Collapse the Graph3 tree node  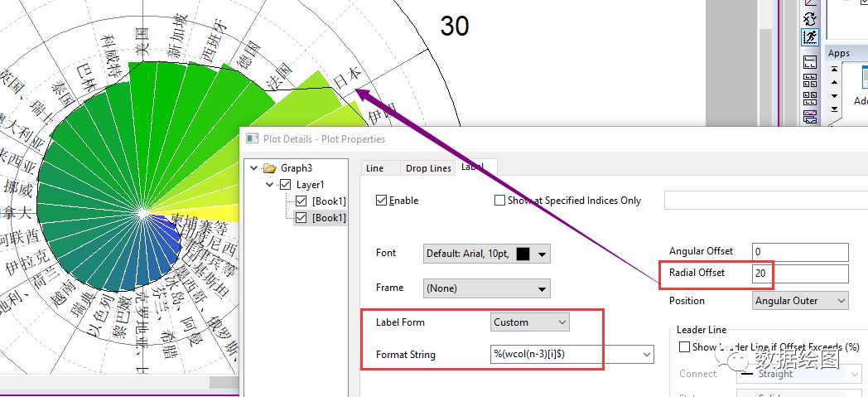coord(254,168)
